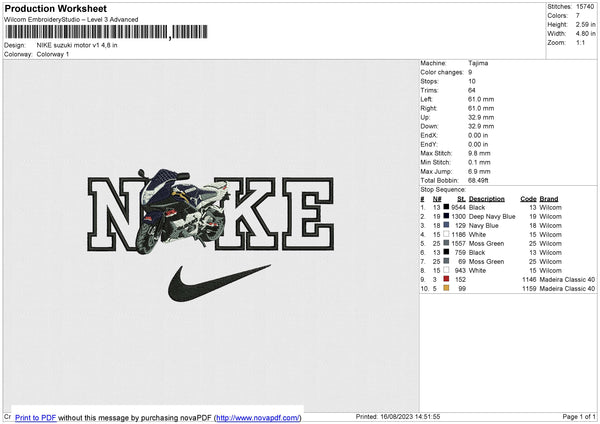600x424 pixels.
Task: Click the Min Stitch value 0.1 mm
Action: point(479,162)
